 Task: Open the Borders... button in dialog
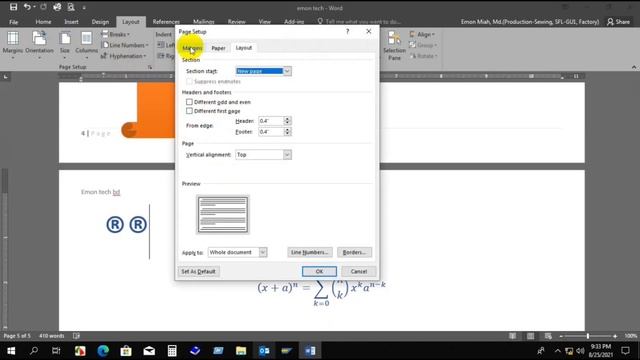click(x=354, y=252)
